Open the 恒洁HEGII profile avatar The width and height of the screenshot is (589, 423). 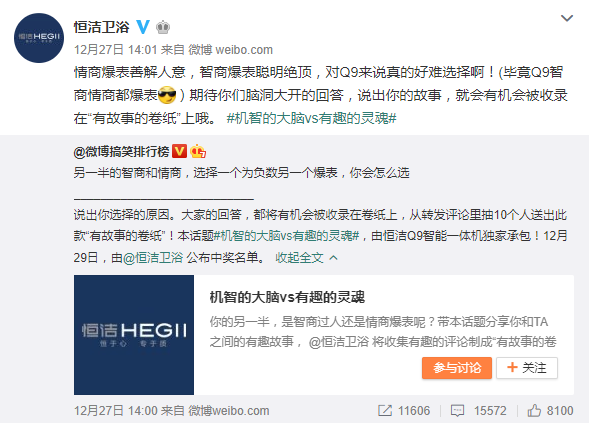coord(39,38)
